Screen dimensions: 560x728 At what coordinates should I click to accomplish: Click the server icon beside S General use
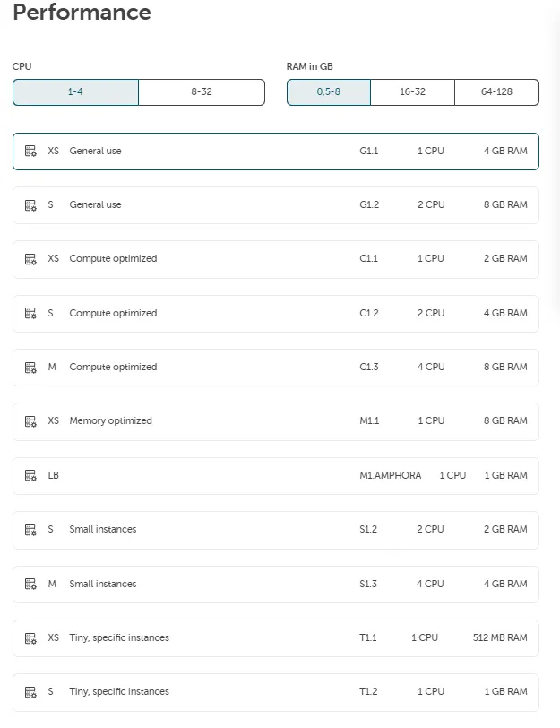(30, 204)
